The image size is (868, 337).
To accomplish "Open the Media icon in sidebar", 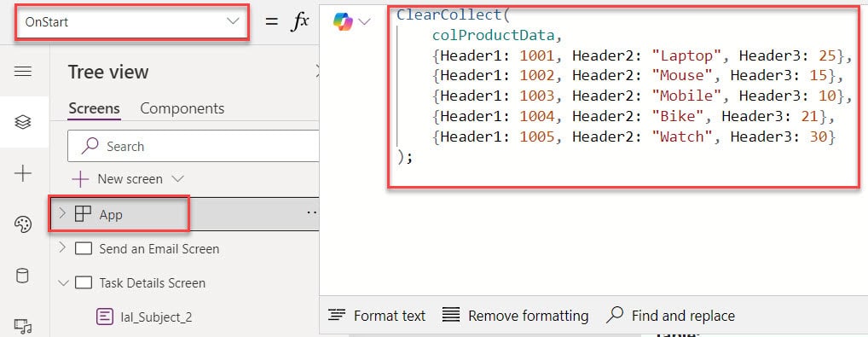I will [x=23, y=326].
